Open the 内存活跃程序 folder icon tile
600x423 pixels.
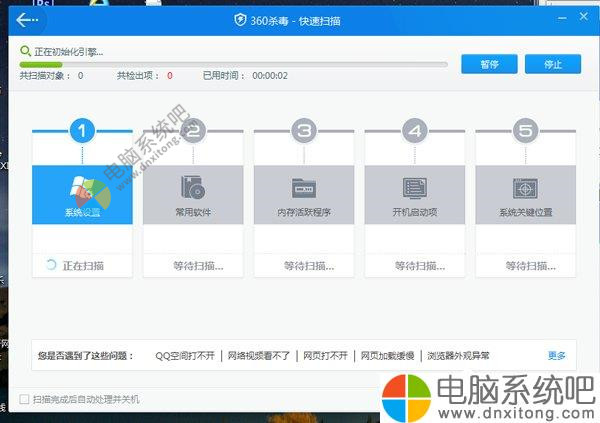click(304, 194)
